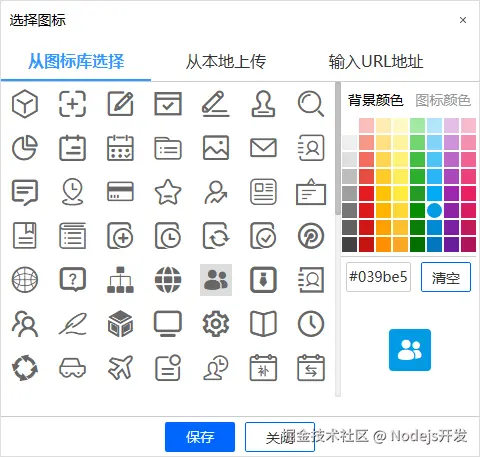The image size is (480, 457).
Task: Click the icon list vertical scrollbar
Action: click(x=338, y=148)
